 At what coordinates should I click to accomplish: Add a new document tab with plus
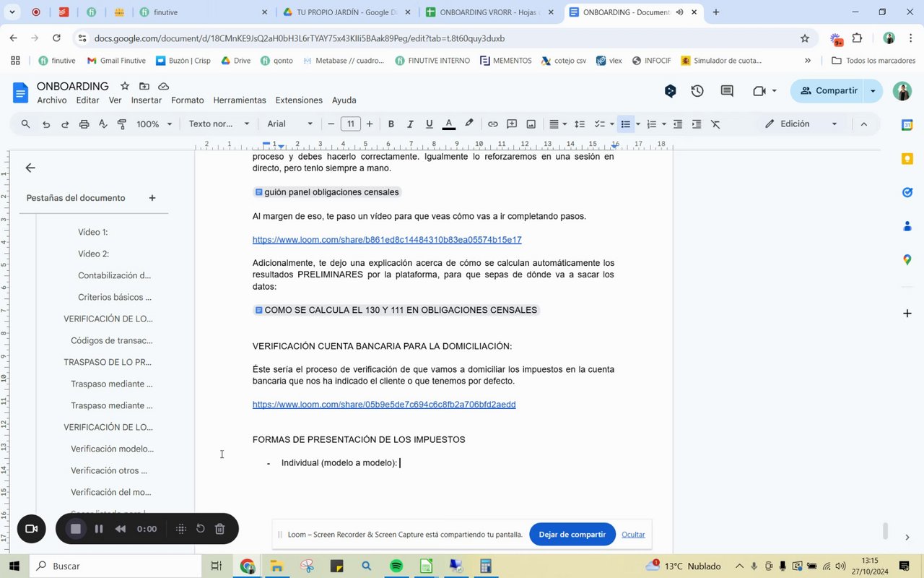152,198
